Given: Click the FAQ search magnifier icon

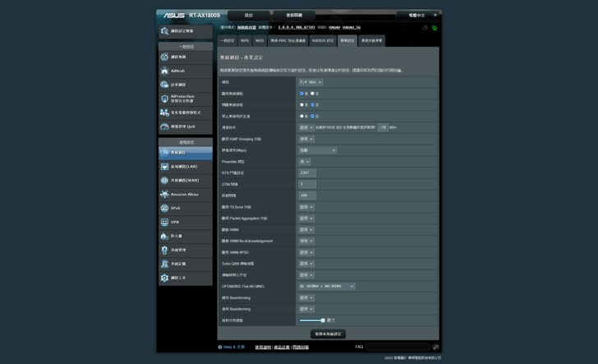Looking at the screenshot, I should (x=435, y=348).
